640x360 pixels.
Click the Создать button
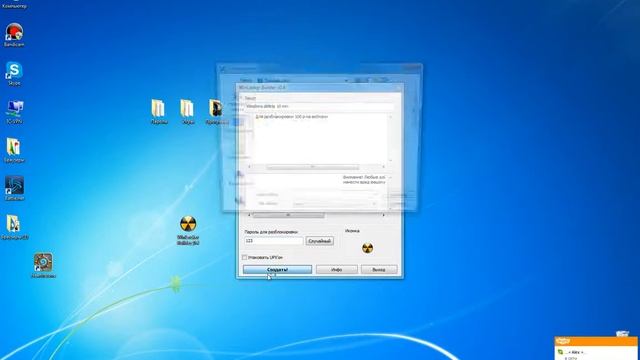(x=278, y=269)
